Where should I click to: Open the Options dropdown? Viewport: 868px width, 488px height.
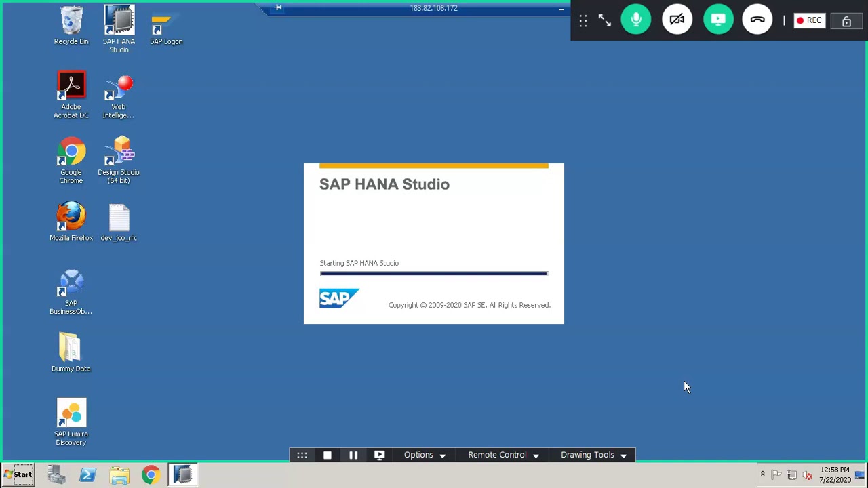425,455
